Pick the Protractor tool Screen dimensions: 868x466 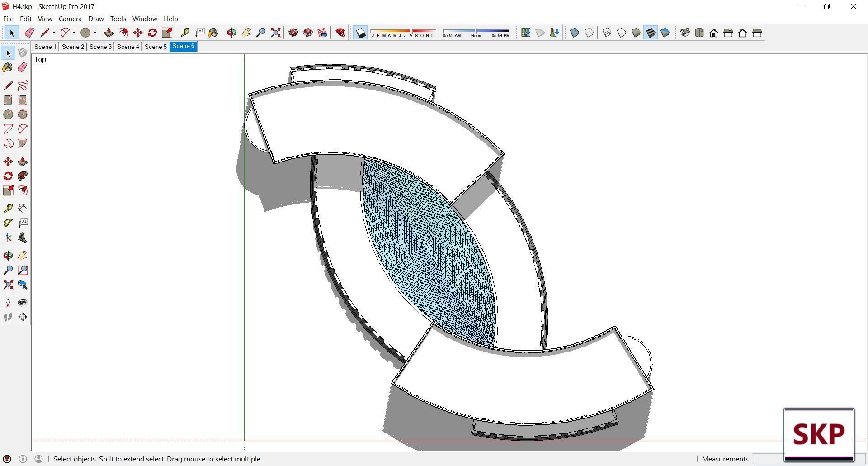tap(8, 223)
